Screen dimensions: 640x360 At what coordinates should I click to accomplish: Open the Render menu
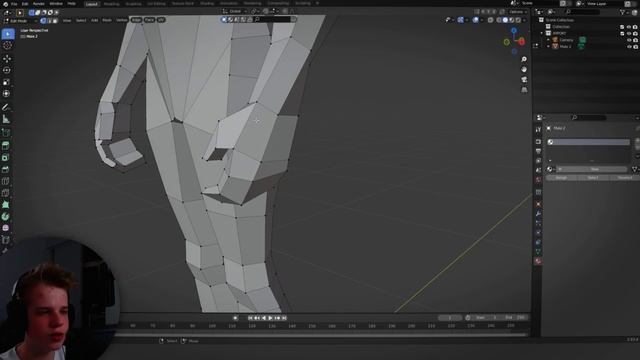[x=38, y=4]
